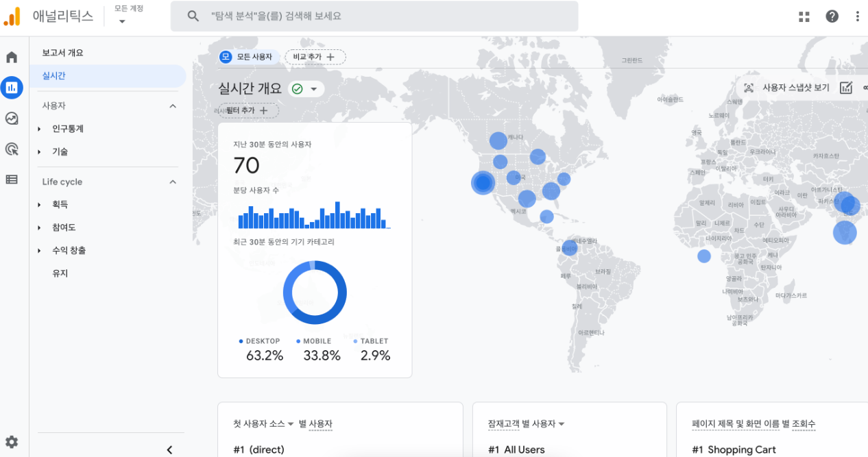This screenshot has height=457, width=868.
Task: Expand the 인구통계 tree item
Action: tap(40, 129)
